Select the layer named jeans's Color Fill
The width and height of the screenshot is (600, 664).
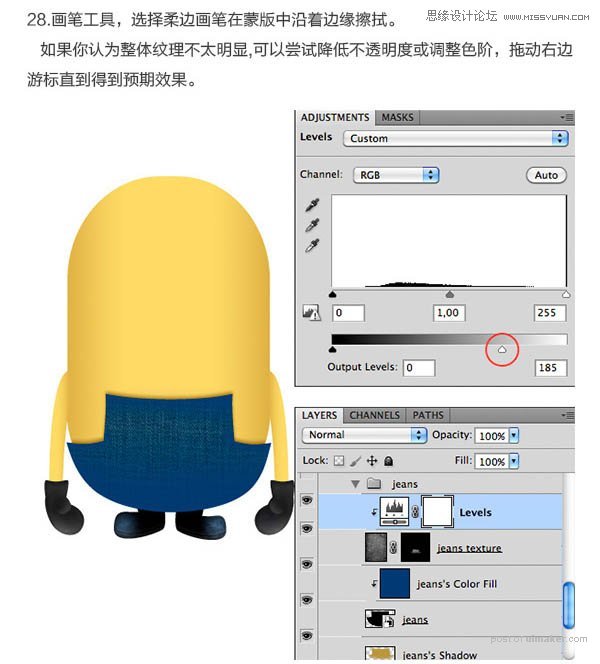tap(456, 584)
